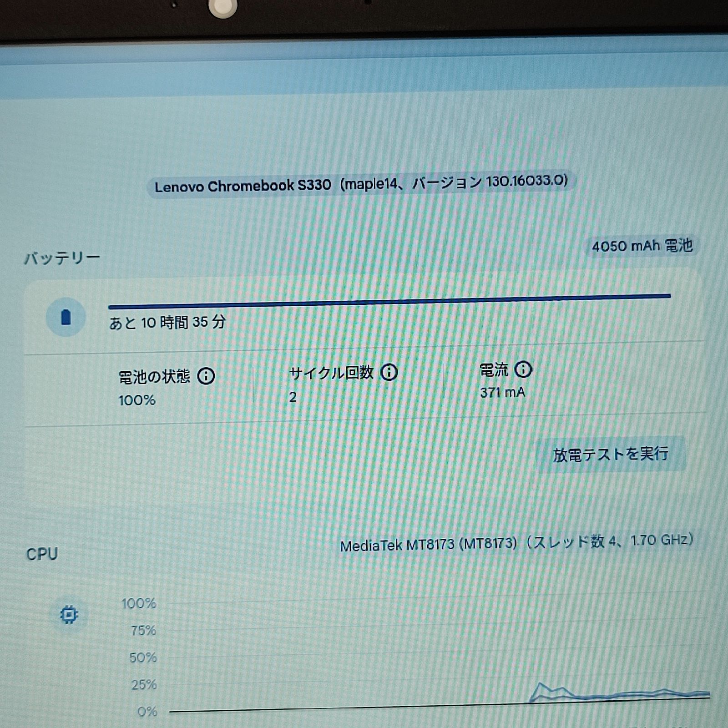Run the discharge test (放電テストを実行)
Screen dimensions: 728x728
(x=610, y=454)
